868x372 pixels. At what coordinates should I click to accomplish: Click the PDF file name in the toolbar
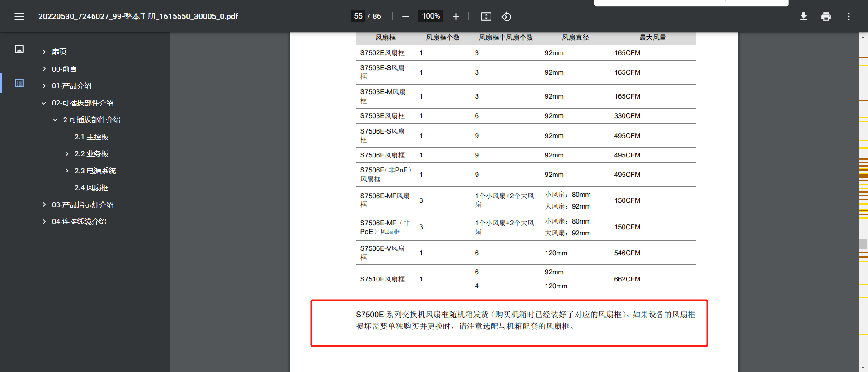coord(138,16)
